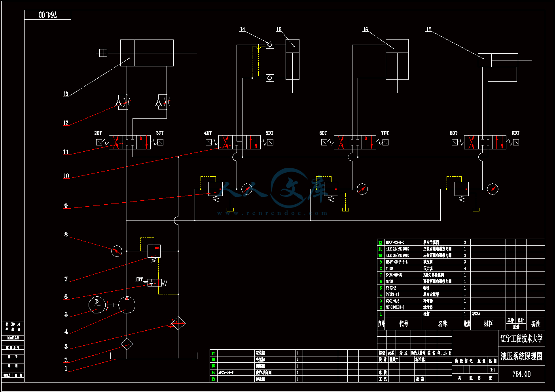
Task: Click the 4DT solenoid label
Action: coord(208,133)
